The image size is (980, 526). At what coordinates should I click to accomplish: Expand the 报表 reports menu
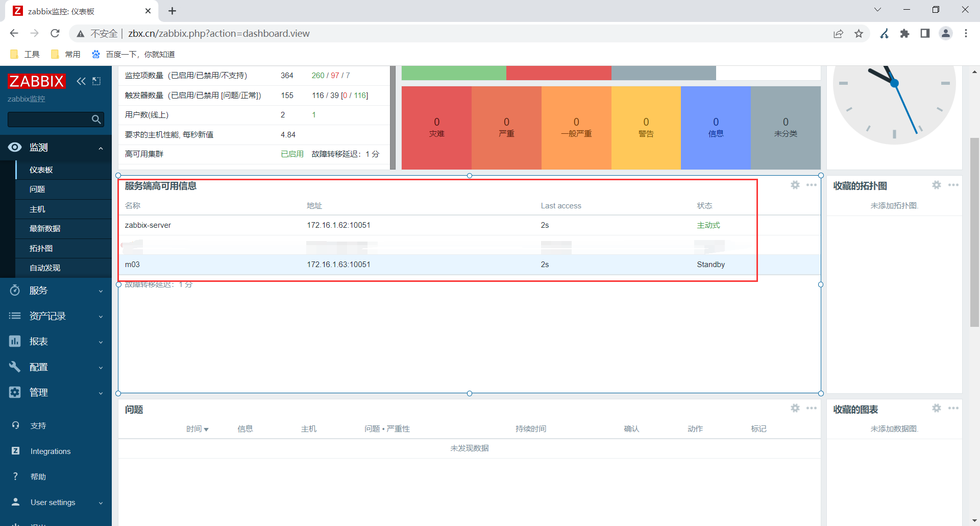click(x=56, y=342)
